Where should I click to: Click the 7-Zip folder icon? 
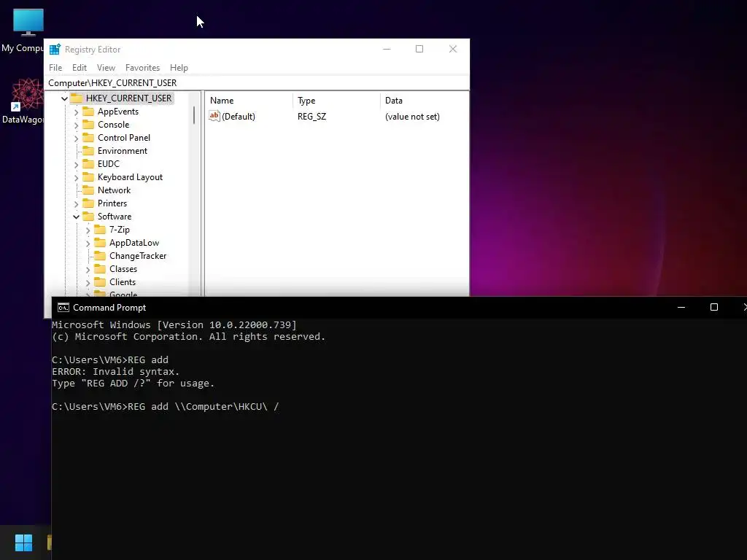[x=100, y=230]
